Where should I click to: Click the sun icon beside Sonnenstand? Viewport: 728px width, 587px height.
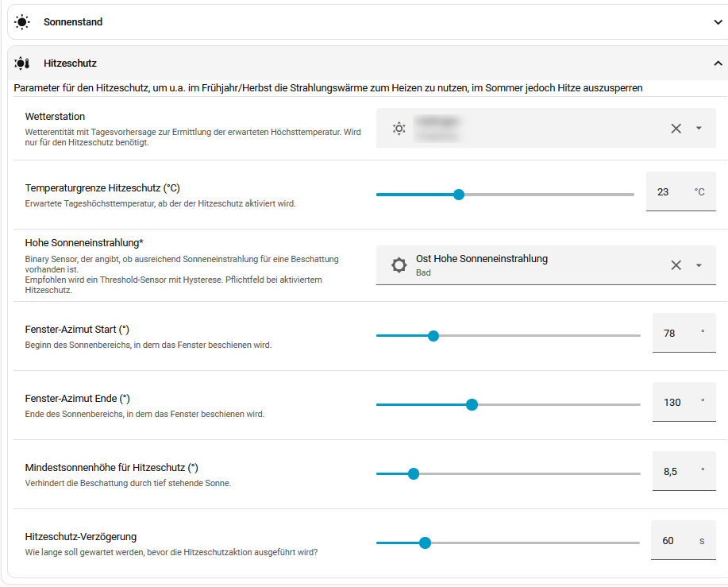coord(21,21)
